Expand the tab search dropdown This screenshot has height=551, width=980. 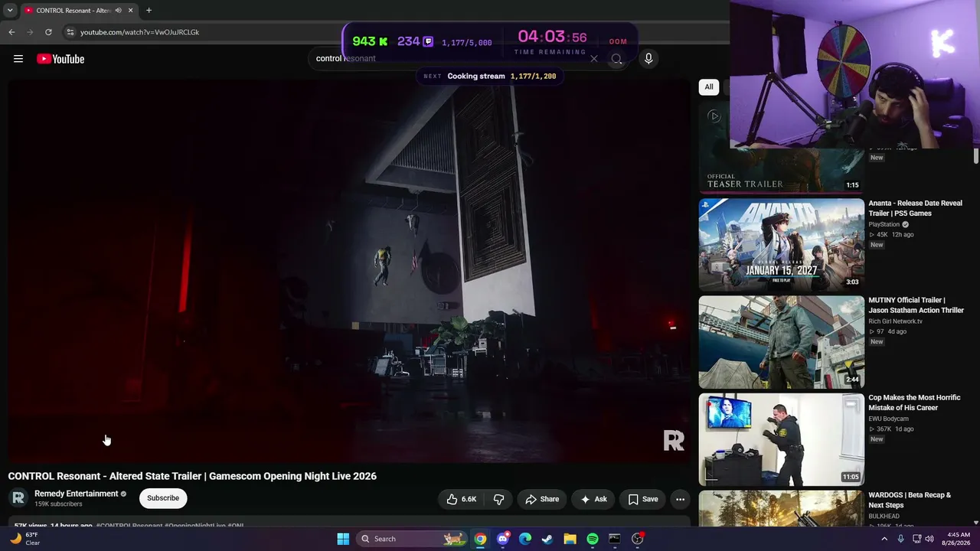[9, 11]
